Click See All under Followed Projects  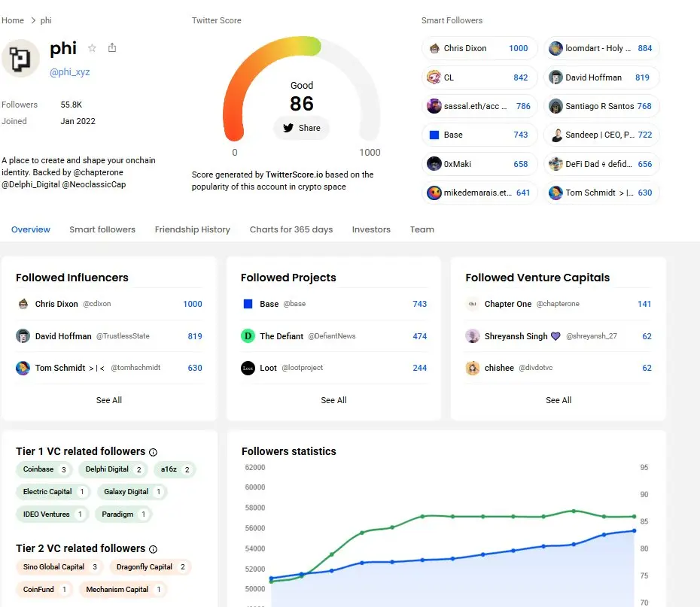click(x=333, y=400)
